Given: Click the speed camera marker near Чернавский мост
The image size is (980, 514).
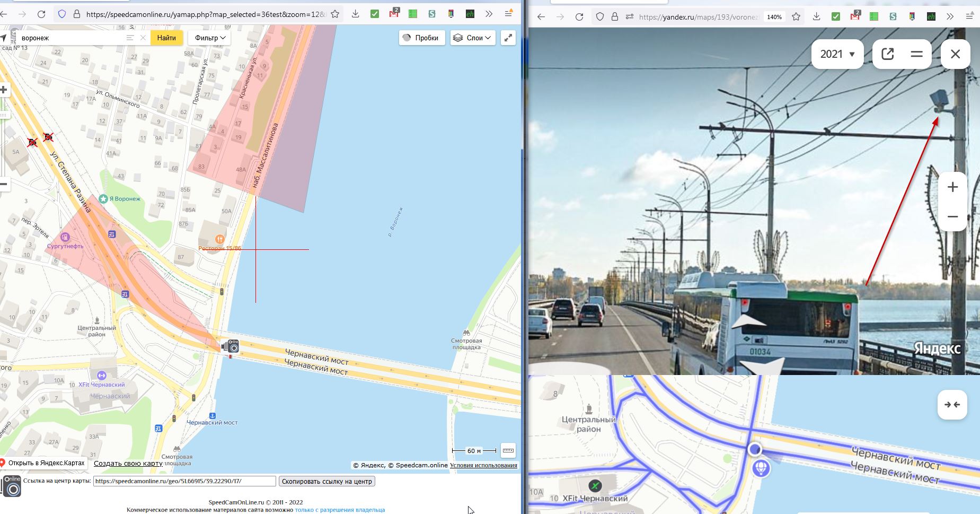Looking at the screenshot, I should coord(231,346).
